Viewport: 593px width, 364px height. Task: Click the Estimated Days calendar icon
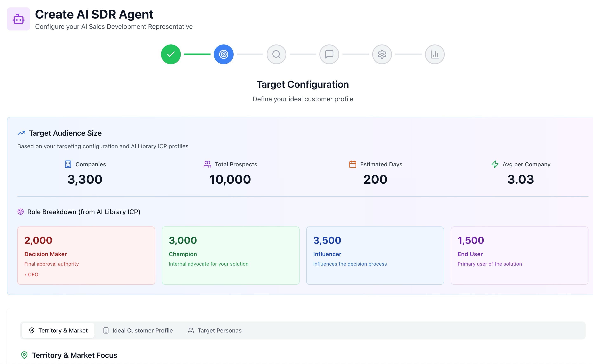[x=352, y=164]
